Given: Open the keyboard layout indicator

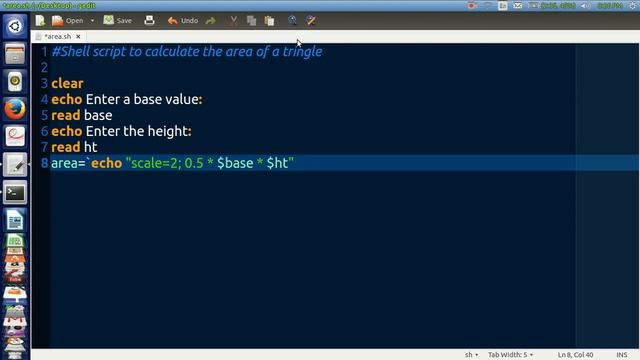Looking at the screenshot, I should pos(503,6).
